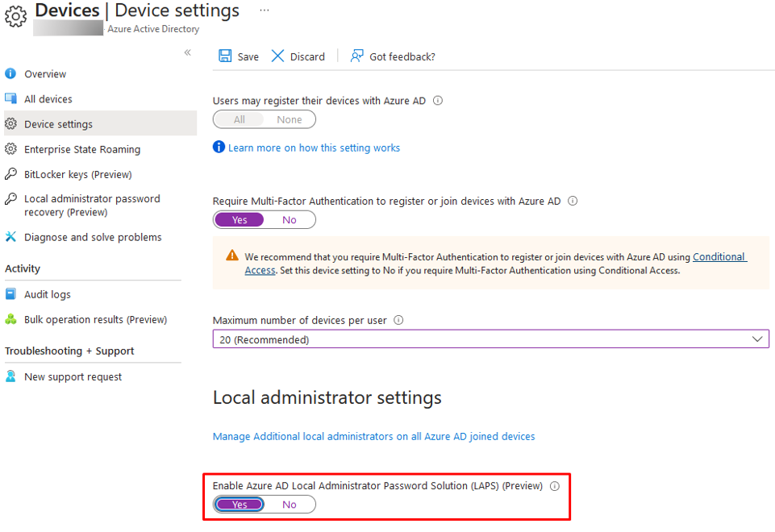
Task: Click the dropdown chevron for 20 (Recommended)
Action: (756, 339)
